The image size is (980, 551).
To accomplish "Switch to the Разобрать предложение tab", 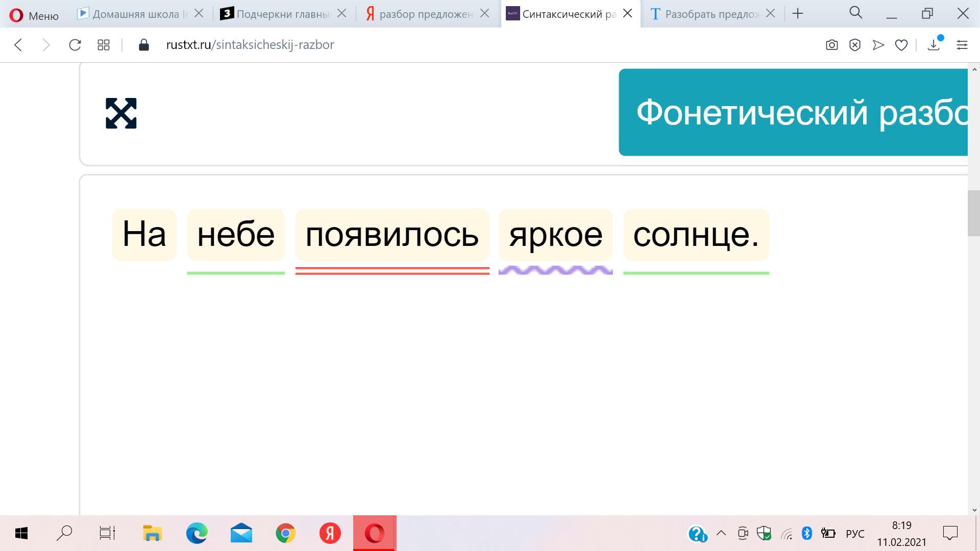I will pos(706,14).
